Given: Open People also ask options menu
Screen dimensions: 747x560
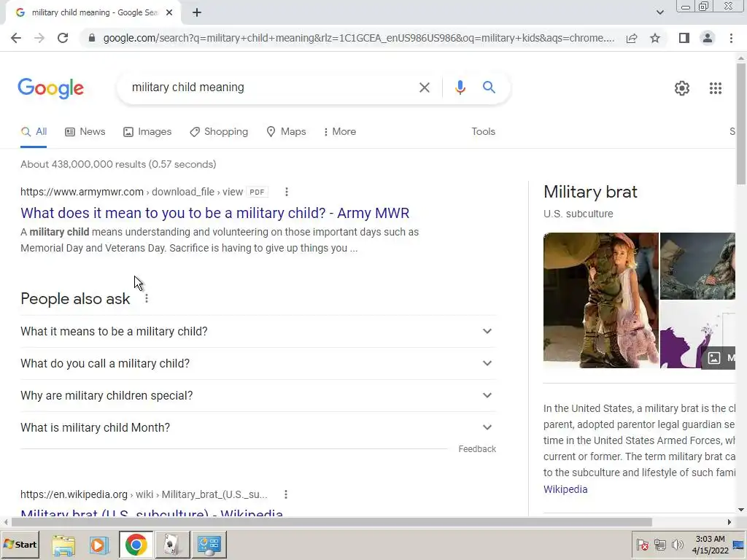Looking at the screenshot, I should pos(146,298).
